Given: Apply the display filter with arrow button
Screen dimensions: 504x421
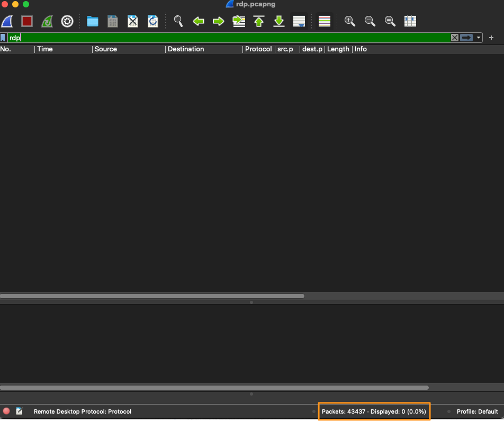Looking at the screenshot, I should [x=466, y=38].
